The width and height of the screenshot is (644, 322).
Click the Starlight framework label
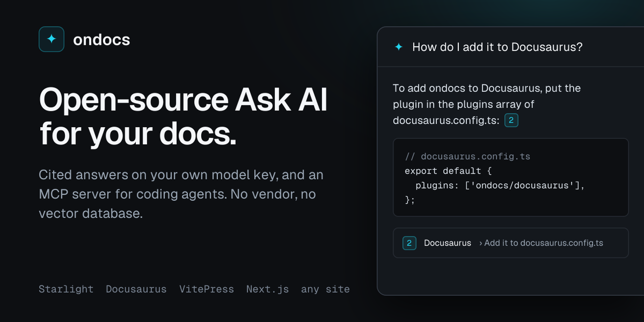(x=66, y=289)
